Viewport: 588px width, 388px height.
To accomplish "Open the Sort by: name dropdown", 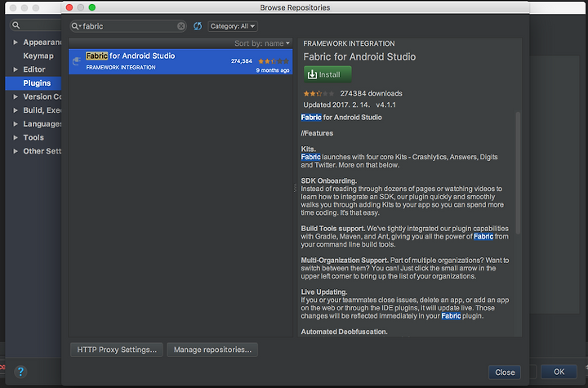I will (x=262, y=43).
